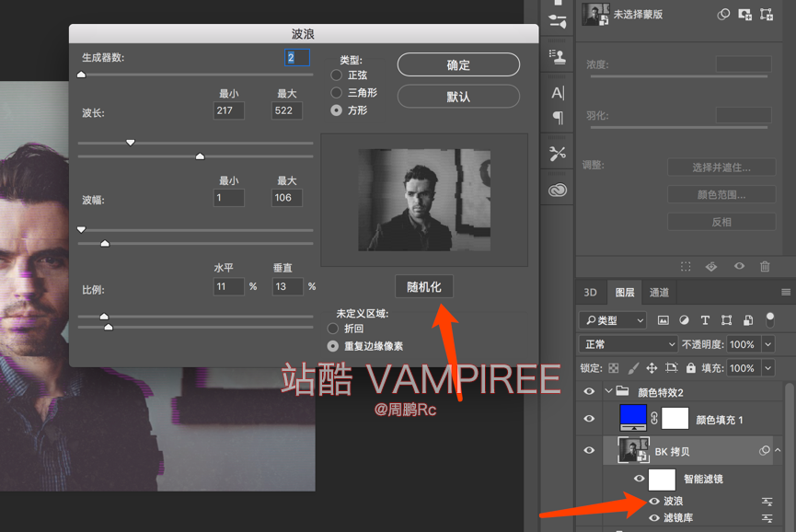Open the Paragraph panel icon
The width and height of the screenshot is (796, 532).
click(x=558, y=118)
